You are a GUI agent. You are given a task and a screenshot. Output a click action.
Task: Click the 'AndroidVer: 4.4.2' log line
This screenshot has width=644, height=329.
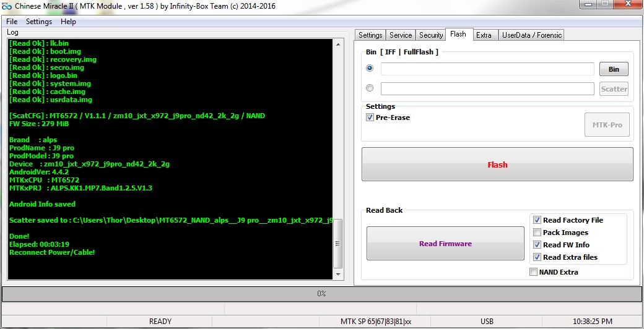(x=39, y=172)
